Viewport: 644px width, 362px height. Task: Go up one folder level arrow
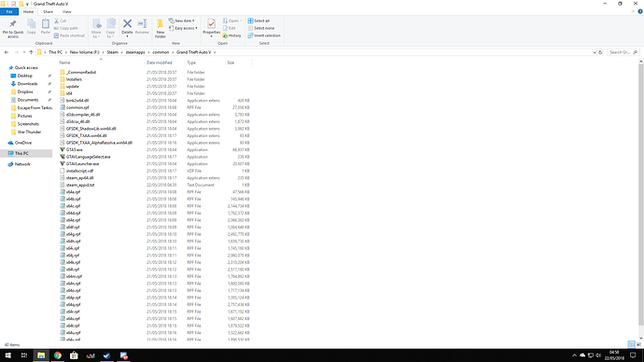click(x=31, y=52)
